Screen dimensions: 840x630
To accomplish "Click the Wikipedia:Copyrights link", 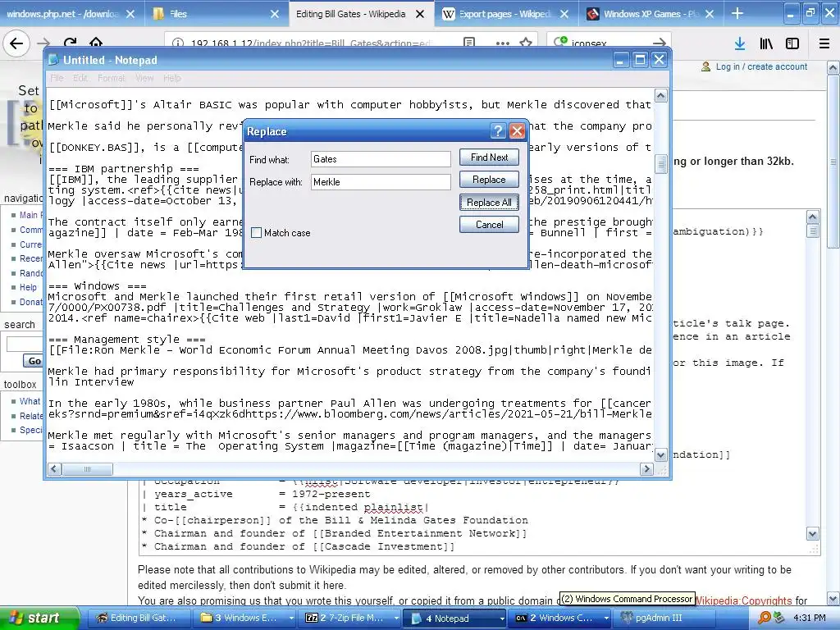I will [x=743, y=600].
